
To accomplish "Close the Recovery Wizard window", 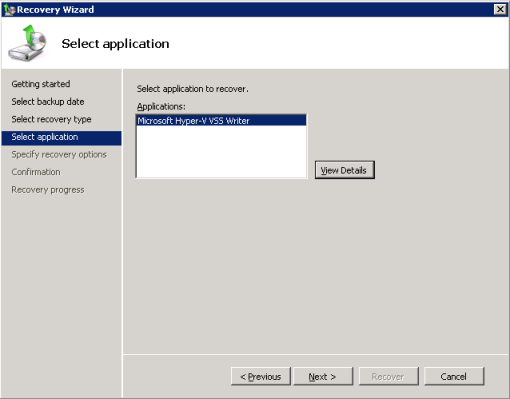I will click(500, 9).
